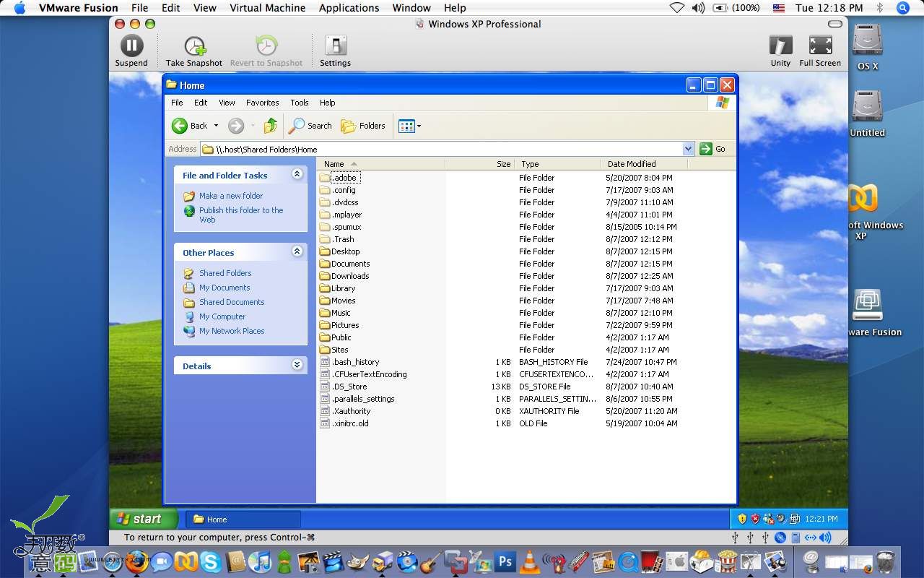The width and height of the screenshot is (924, 578).
Task: Enter Full Screen mode from toolbar
Action: 820,46
